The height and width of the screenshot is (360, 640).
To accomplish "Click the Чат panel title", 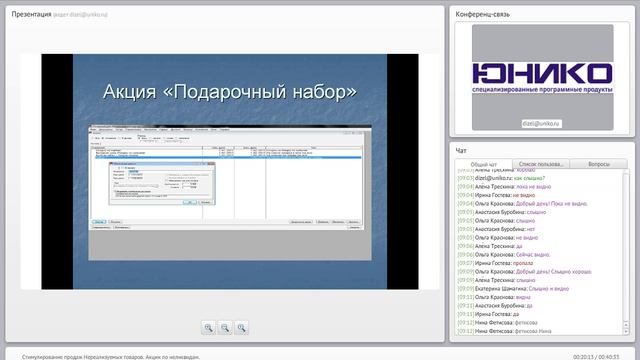I will (461, 151).
